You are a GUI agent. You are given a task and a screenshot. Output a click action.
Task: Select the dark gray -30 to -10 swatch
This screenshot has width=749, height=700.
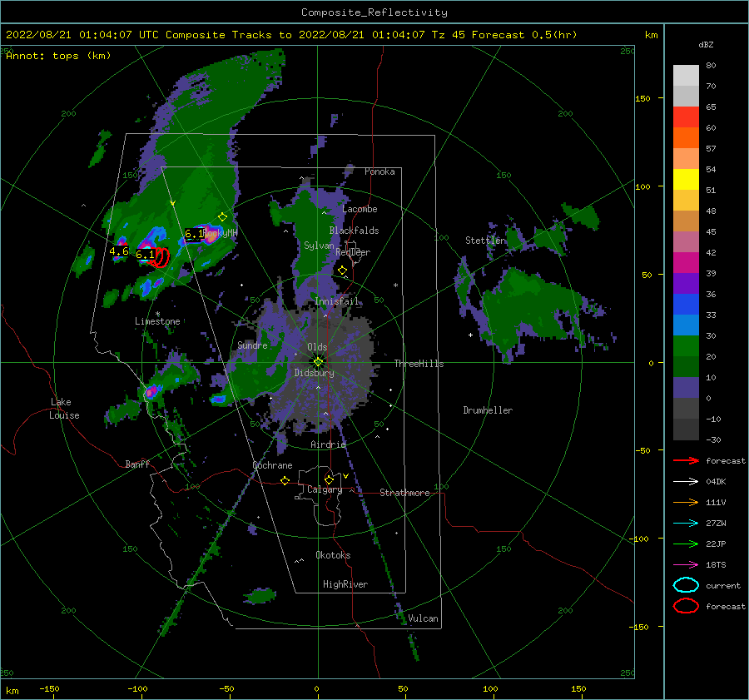(x=686, y=429)
